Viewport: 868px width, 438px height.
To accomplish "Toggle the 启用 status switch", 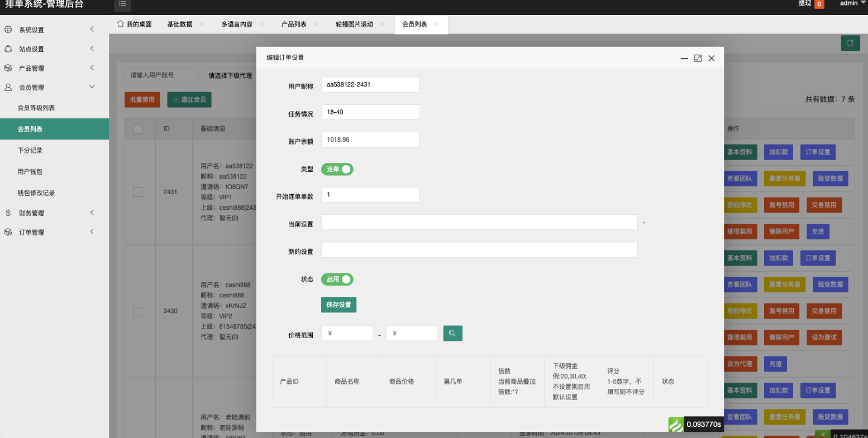I will 337,279.
